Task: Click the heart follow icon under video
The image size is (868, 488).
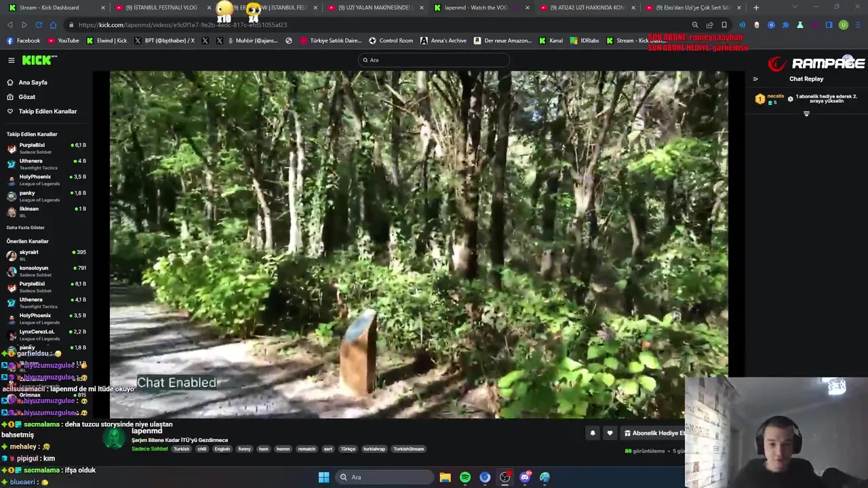Action: 610,433
